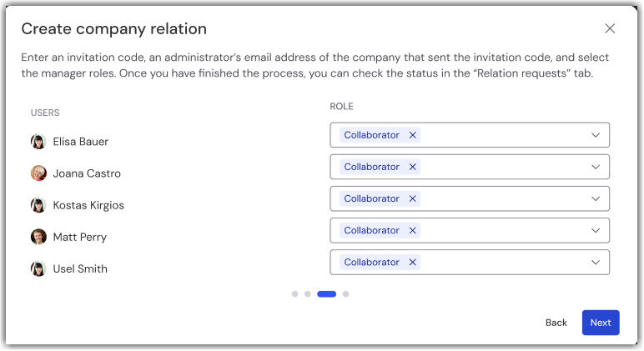Viewport: 644px width, 351px height.
Task: Open role dropdown for Matt Perry
Action: pyautogui.click(x=596, y=230)
